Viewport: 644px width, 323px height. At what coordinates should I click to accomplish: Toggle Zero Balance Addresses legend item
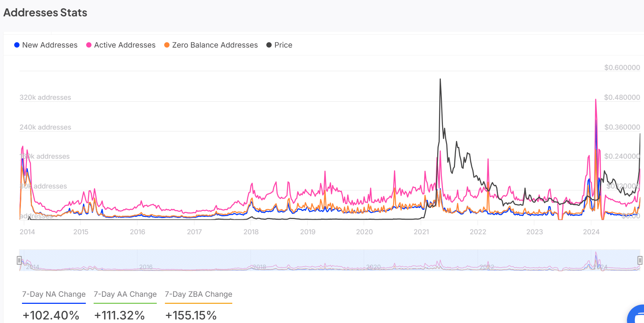211,45
